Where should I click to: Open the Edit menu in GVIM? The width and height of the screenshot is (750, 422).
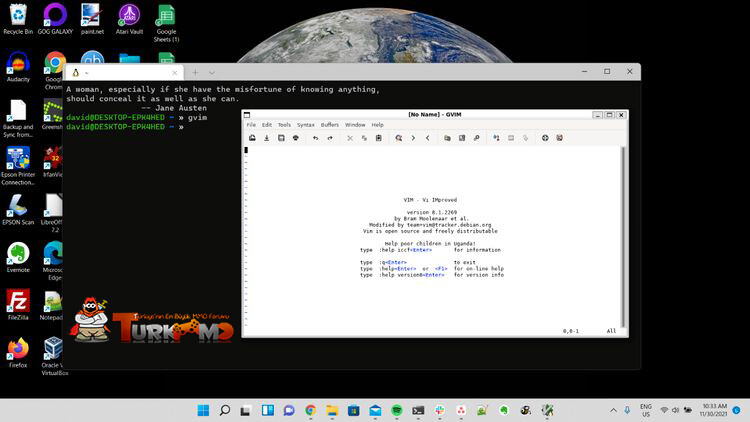(x=267, y=125)
